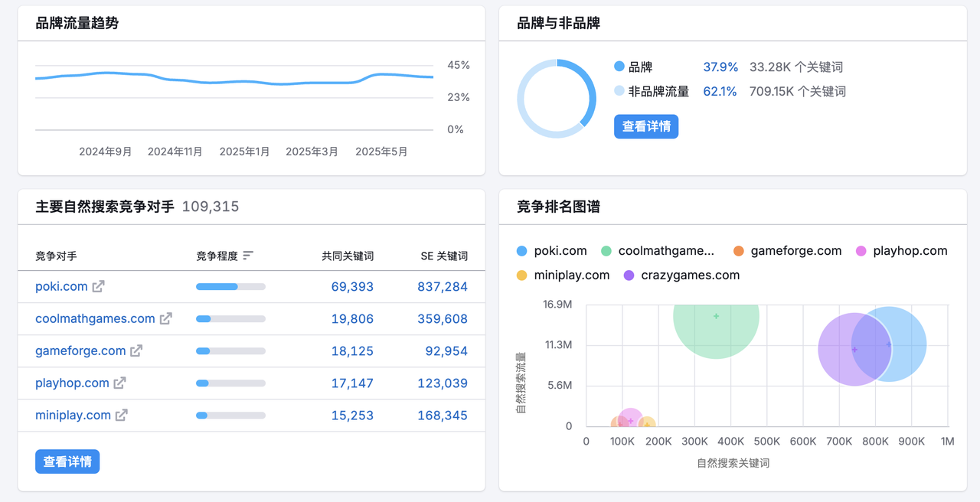Click 查看详情 button in 品牌与非品牌 panel

[x=646, y=126]
